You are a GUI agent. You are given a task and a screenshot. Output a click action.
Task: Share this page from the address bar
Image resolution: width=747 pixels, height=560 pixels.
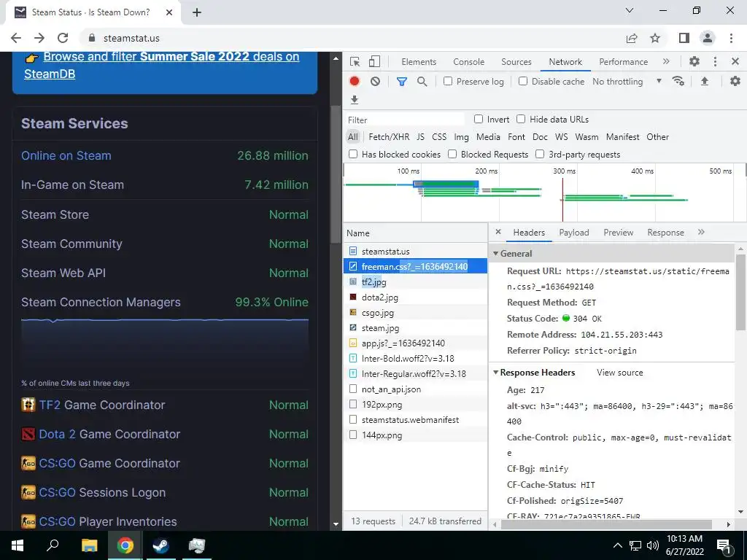(x=632, y=38)
